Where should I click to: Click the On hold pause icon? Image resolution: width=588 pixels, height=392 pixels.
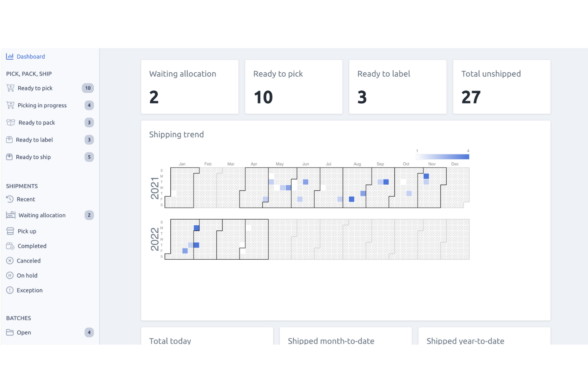tap(10, 275)
